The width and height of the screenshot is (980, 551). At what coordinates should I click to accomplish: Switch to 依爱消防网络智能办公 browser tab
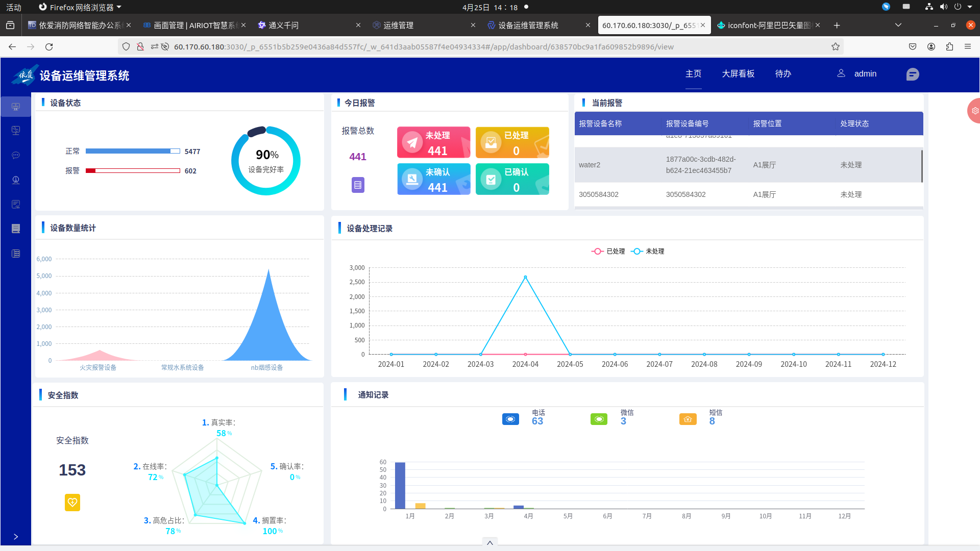pyautogui.click(x=79, y=25)
